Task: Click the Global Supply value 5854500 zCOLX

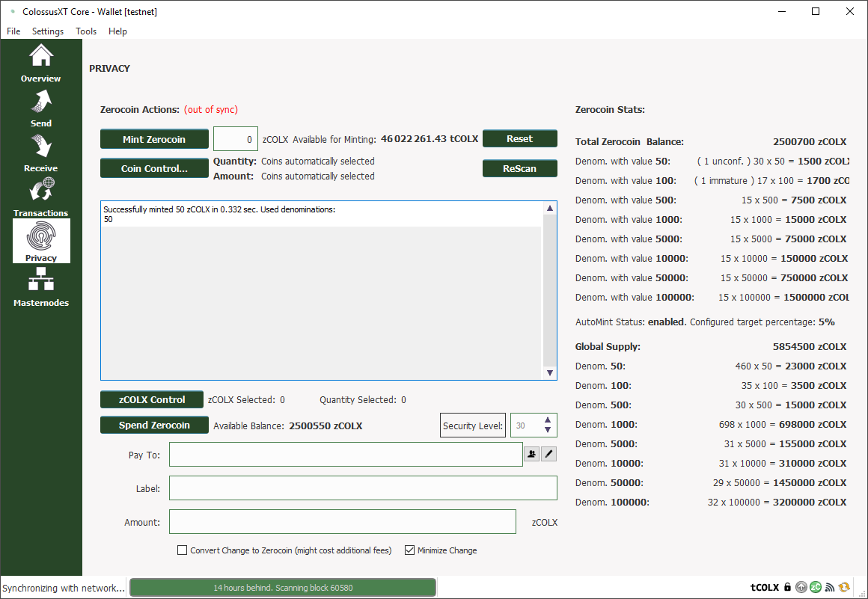Action: tap(810, 347)
